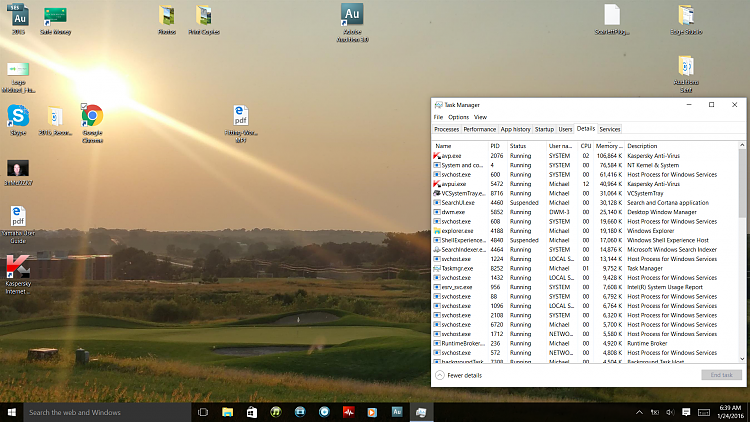Sort processes by the Name column header
Image resolution: width=750 pixels, height=422 pixels.
pyautogui.click(x=460, y=146)
